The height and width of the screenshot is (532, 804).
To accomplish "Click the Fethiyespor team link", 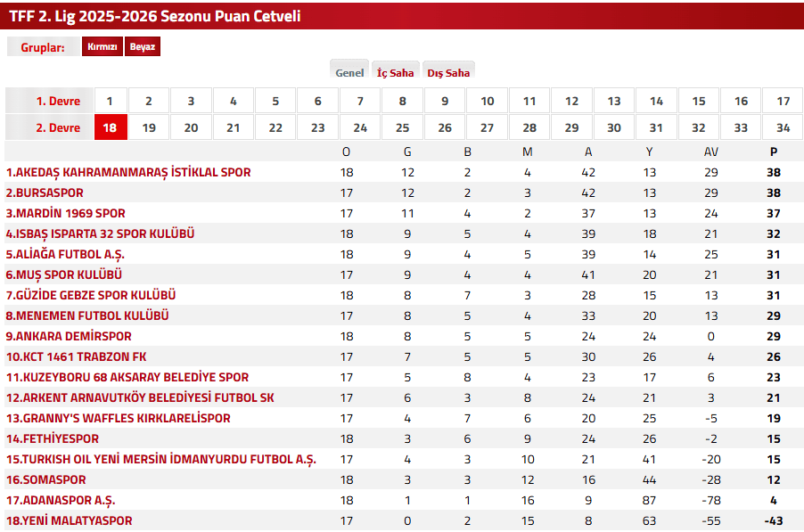I will click(x=53, y=438).
